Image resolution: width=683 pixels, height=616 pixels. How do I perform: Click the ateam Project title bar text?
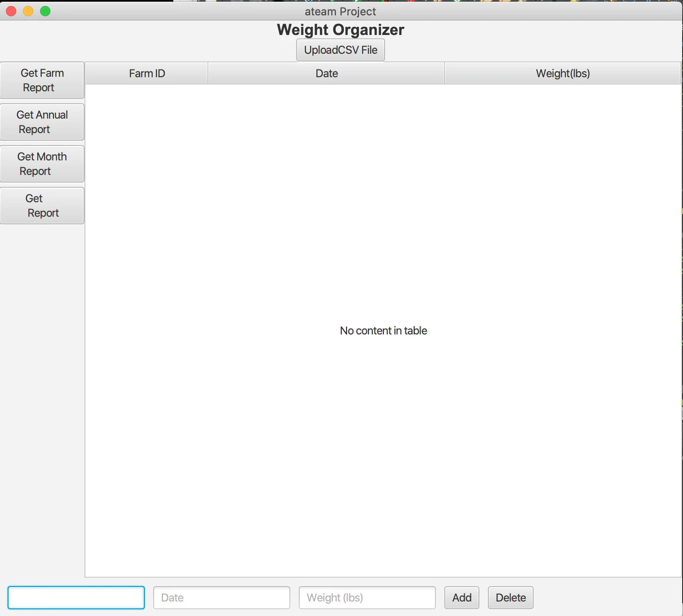[340, 12]
